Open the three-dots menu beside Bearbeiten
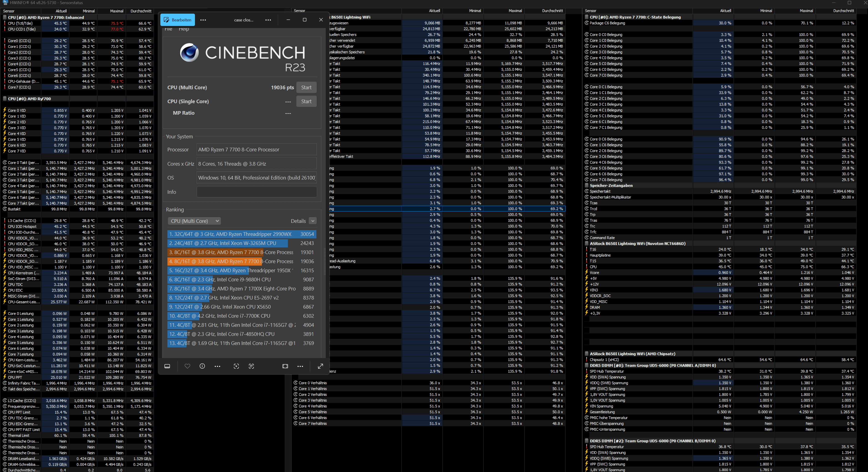 click(203, 20)
